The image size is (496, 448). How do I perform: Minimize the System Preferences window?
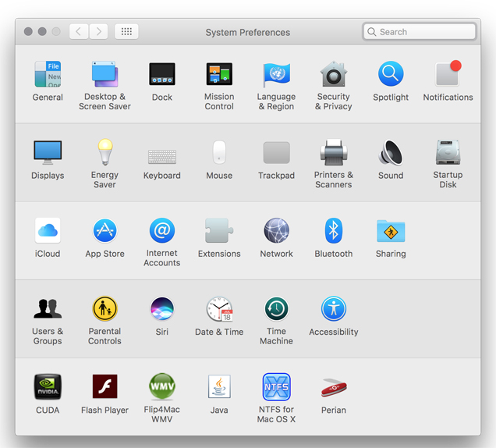(x=42, y=31)
